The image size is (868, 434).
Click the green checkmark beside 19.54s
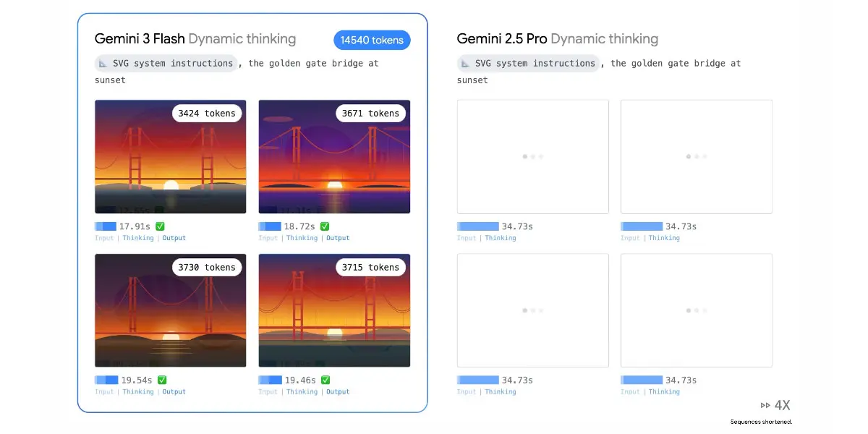point(162,380)
